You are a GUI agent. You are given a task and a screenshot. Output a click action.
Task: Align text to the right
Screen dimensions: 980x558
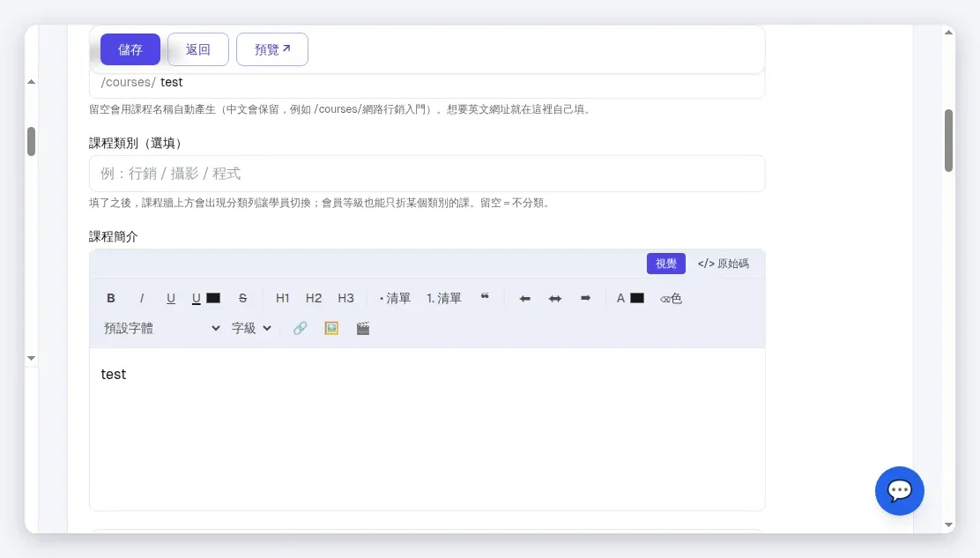point(586,298)
